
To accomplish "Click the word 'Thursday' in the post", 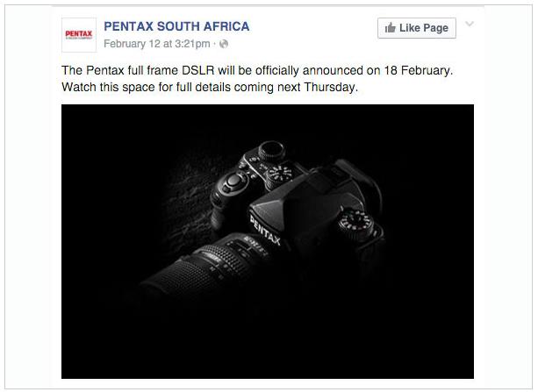I will [x=330, y=87].
